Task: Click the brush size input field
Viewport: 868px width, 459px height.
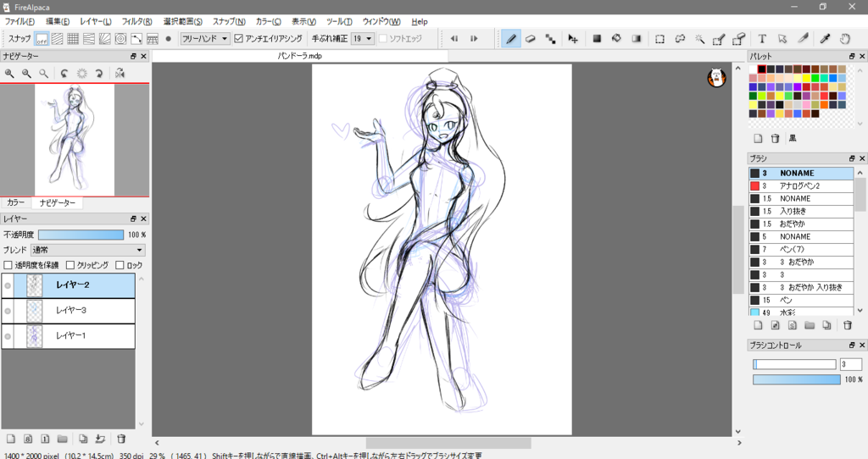Action: click(x=850, y=364)
